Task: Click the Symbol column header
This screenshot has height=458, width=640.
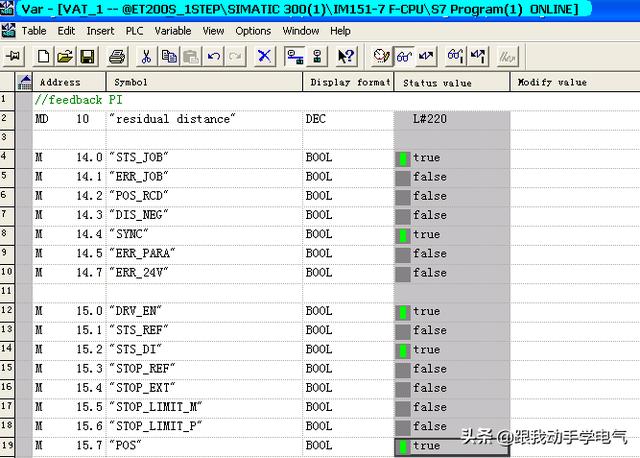Action: point(204,82)
